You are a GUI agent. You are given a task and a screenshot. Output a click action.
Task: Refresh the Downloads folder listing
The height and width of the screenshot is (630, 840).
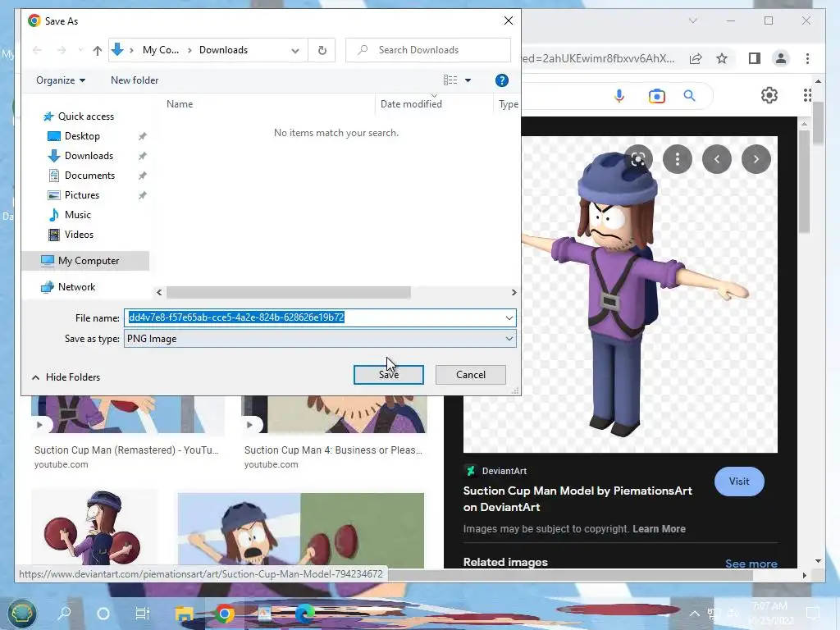[x=322, y=50]
